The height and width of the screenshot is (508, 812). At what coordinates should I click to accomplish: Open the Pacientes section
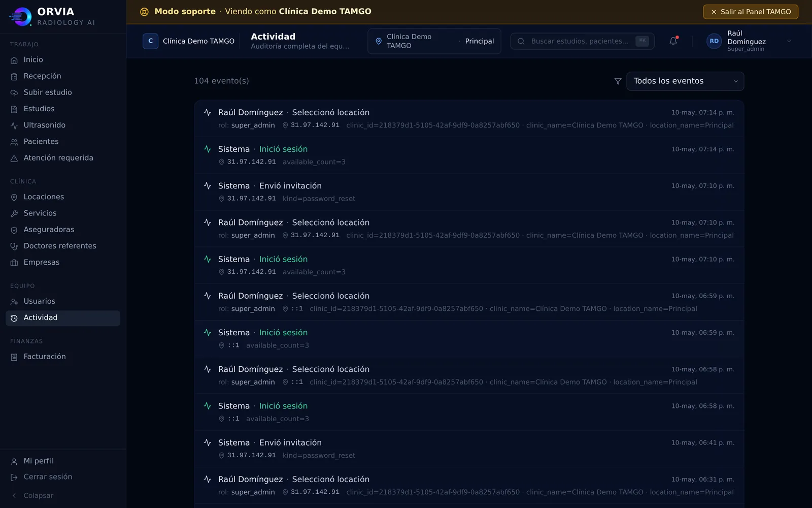[x=62, y=141]
